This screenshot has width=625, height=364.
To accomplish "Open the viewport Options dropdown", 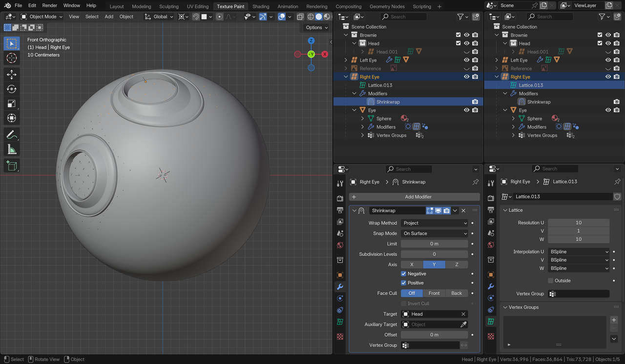I will tap(316, 27).
